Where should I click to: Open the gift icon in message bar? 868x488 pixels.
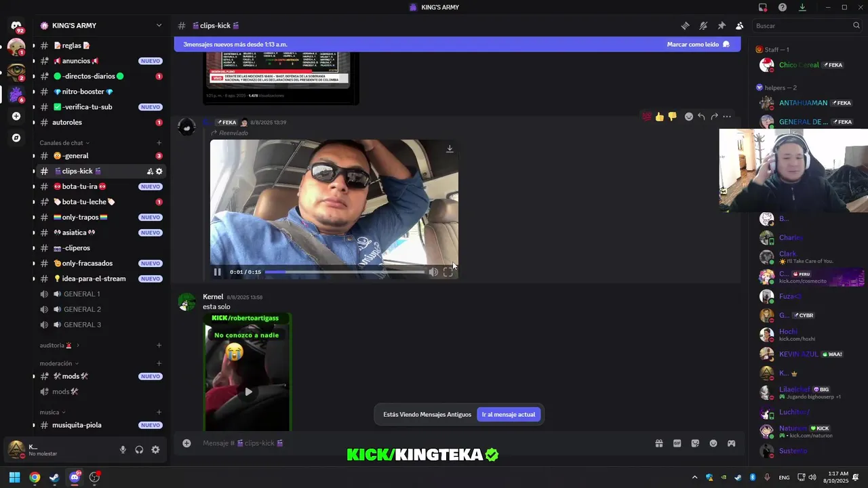point(658,443)
